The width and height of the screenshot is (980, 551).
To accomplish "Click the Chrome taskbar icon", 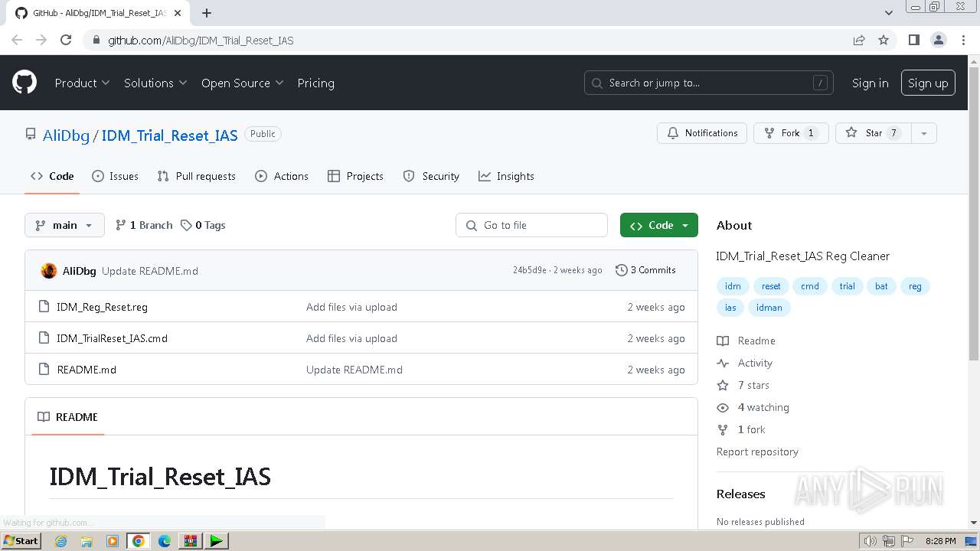I will point(139,541).
